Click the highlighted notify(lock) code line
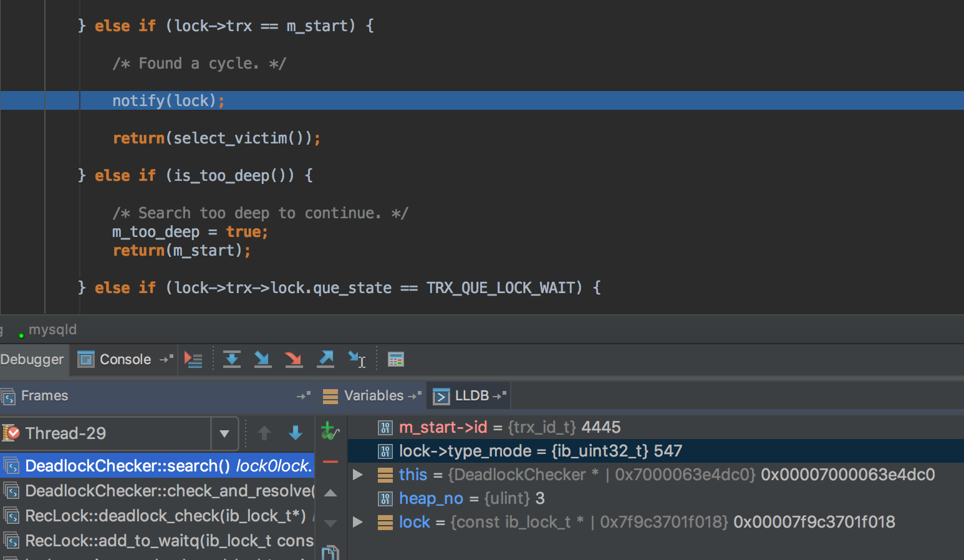964x560 pixels. pyautogui.click(x=482, y=100)
